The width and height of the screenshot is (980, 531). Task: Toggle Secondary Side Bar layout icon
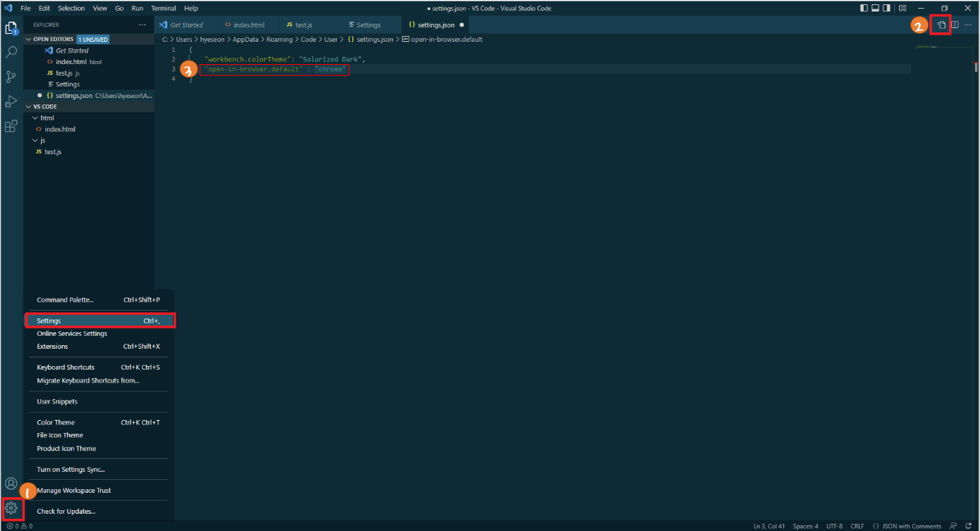coord(888,8)
